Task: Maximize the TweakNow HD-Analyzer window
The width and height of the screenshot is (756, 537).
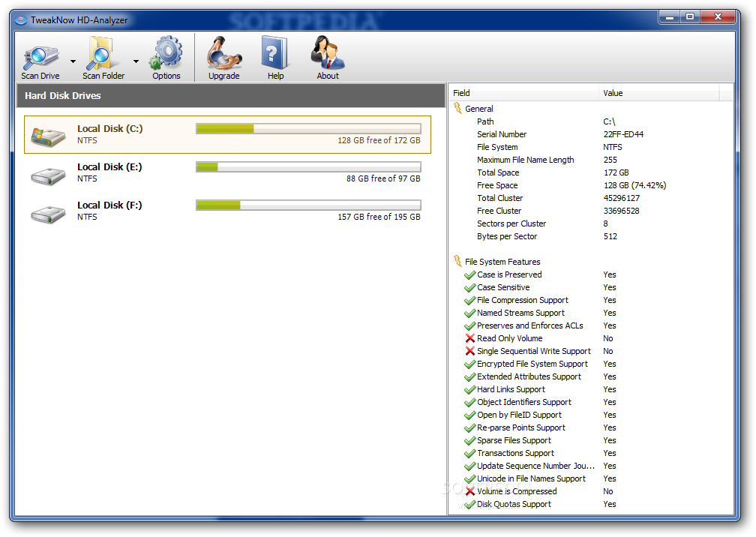Action: click(690, 16)
